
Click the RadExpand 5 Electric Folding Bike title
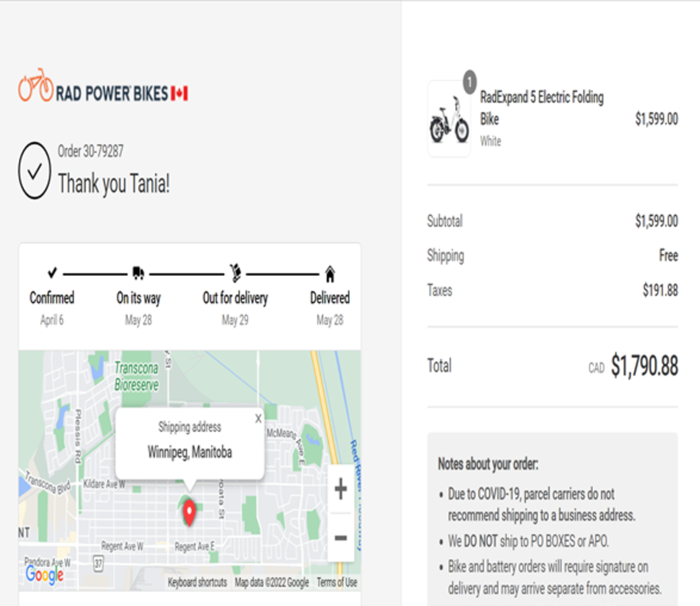point(542,108)
